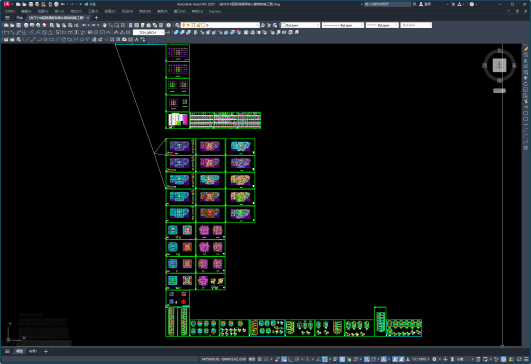The image size is (531, 364).
Task: Open the ByLayer color control dropdown
Action: (x=300, y=25)
